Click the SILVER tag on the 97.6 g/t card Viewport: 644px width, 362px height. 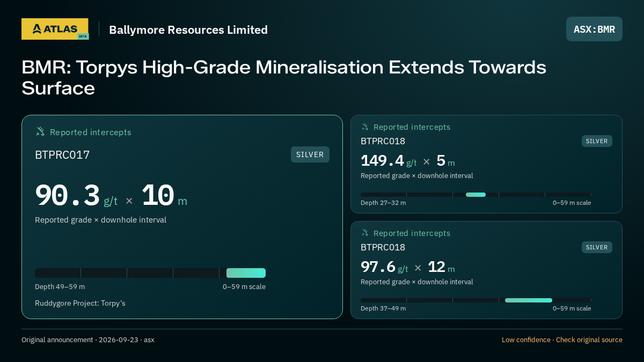[597, 247]
